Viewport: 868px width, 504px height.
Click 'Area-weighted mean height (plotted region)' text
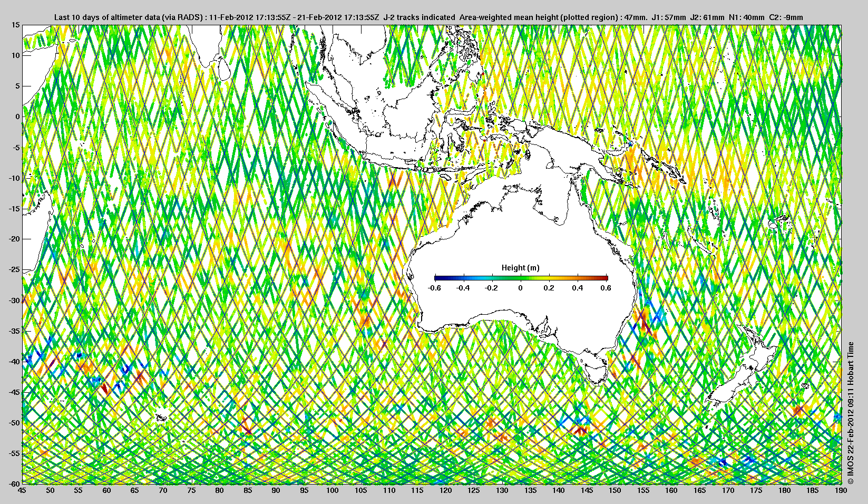(539, 17)
